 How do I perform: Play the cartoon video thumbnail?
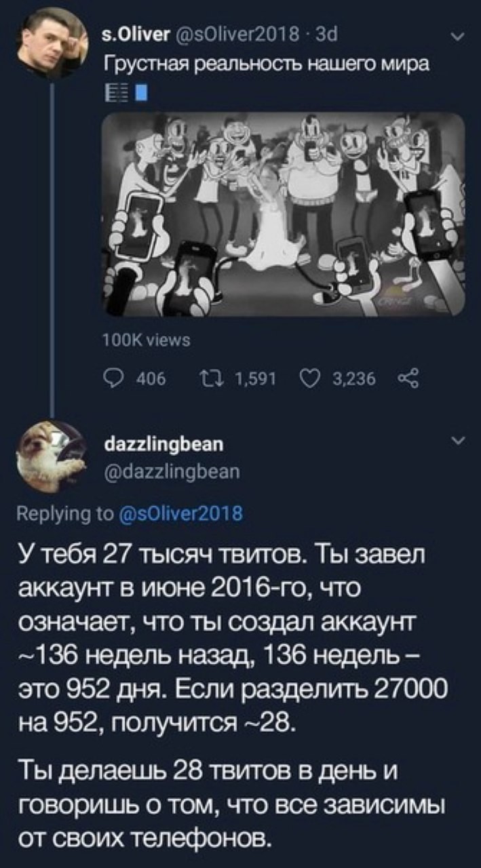(x=284, y=214)
